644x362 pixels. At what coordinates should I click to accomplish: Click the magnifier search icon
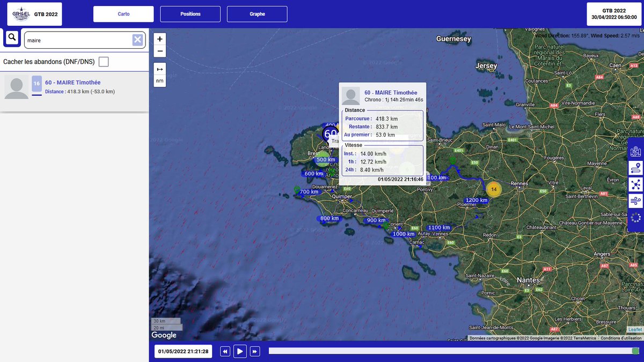coord(12,38)
